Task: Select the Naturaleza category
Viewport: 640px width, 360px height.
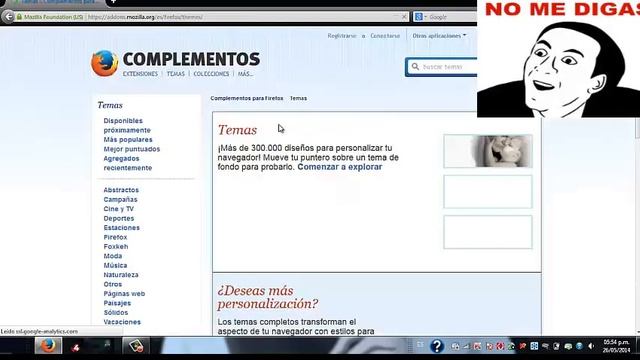Action: [121, 275]
